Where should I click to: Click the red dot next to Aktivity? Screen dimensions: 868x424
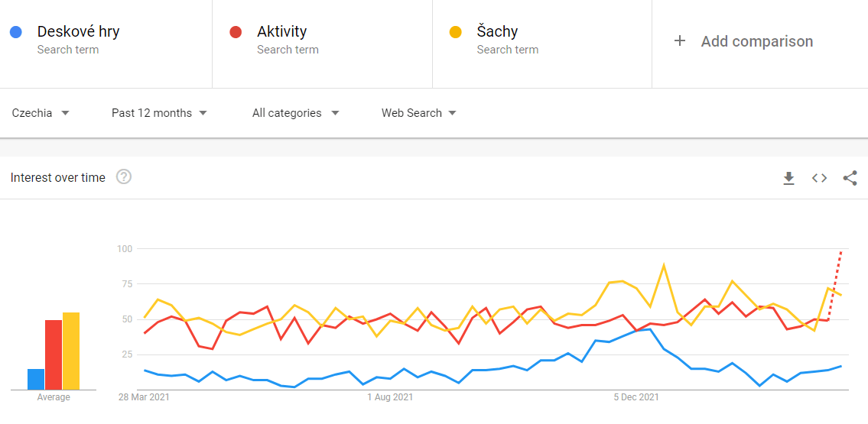pyautogui.click(x=236, y=32)
